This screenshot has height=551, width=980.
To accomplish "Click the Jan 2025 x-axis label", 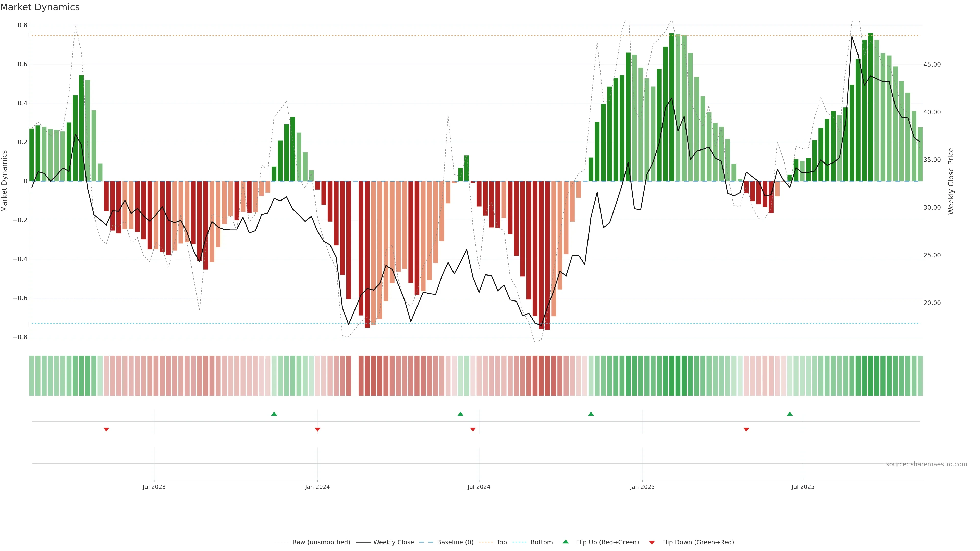I will click(x=642, y=487).
